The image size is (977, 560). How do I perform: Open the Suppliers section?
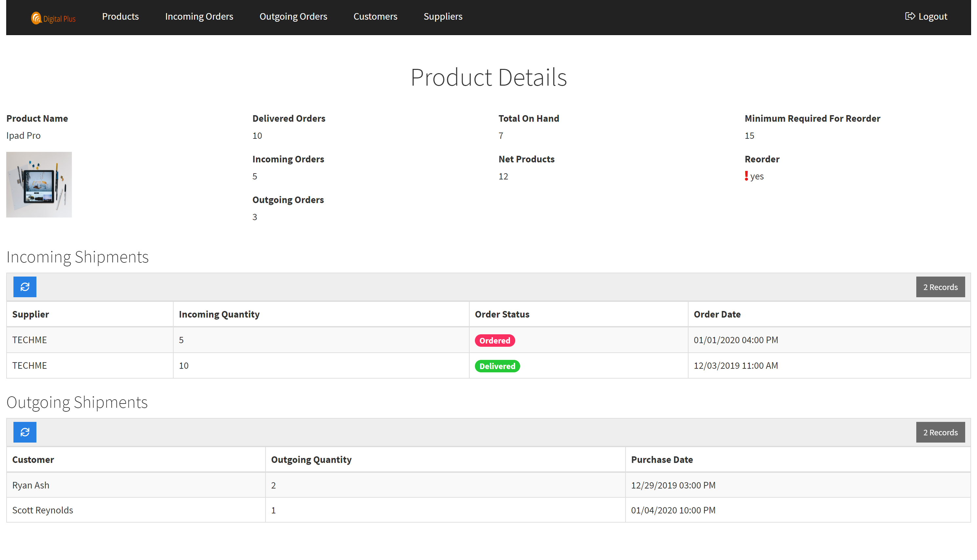click(x=443, y=16)
